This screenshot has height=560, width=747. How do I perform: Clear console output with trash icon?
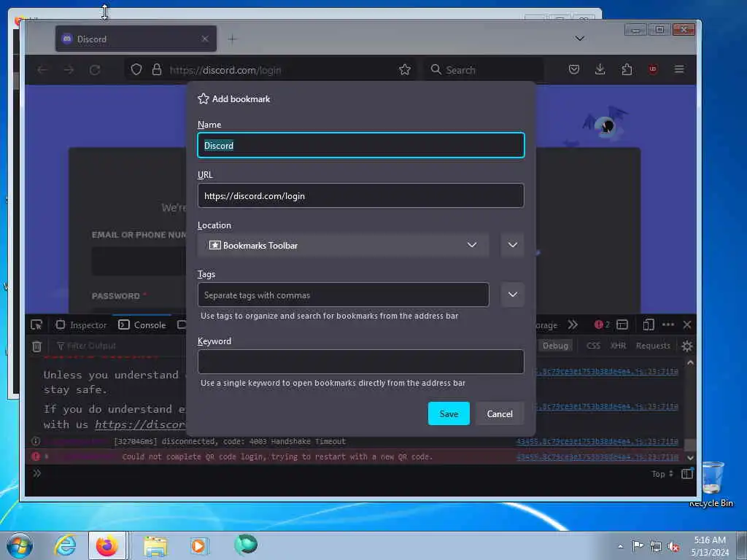coord(36,346)
